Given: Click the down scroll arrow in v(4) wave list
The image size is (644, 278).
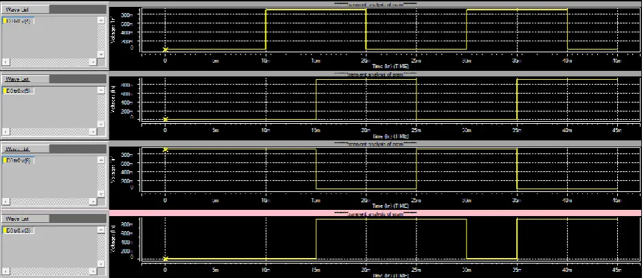Looking at the screenshot, I should (x=101, y=54).
